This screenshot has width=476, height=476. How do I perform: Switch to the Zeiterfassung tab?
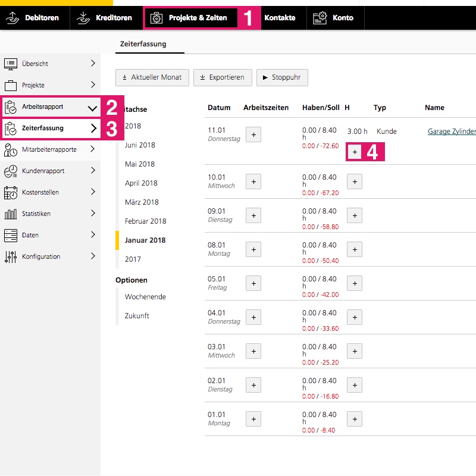143,44
